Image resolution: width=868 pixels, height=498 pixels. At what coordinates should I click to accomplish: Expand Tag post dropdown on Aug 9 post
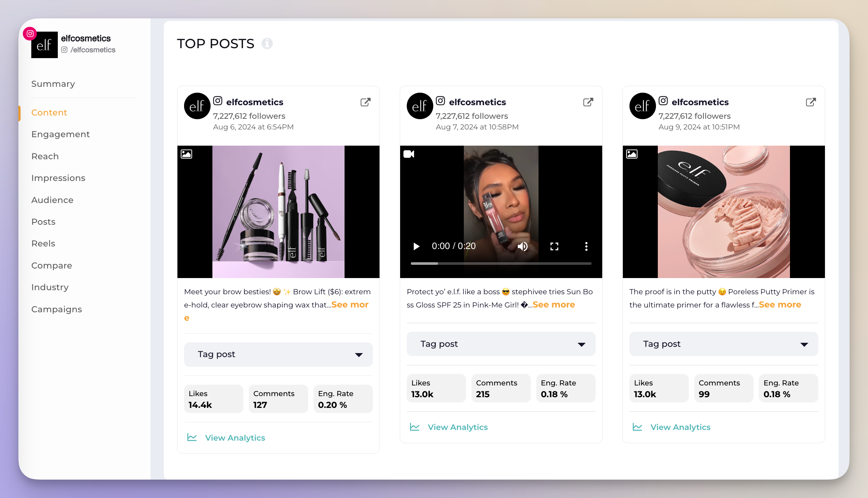pyautogui.click(x=724, y=344)
